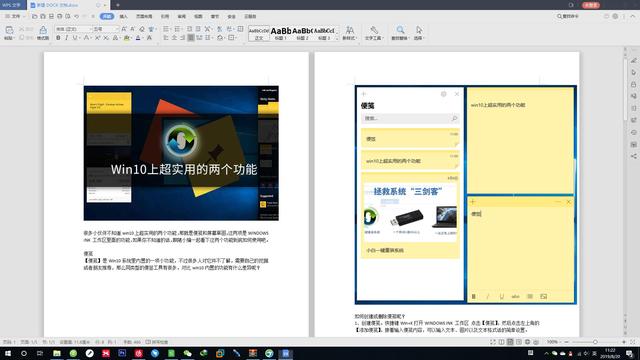Toggle Italic formatting in the ribbon
The height and width of the screenshot is (360, 640).
tap(66, 38)
